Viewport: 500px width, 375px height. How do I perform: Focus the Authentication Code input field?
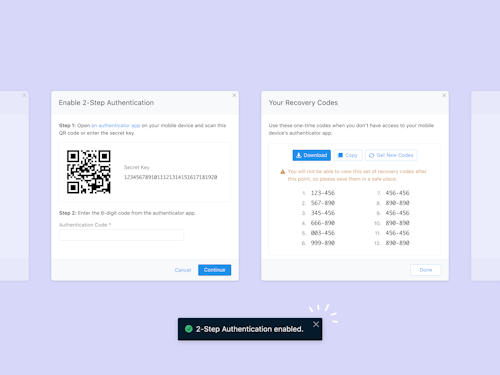point(121,235)
